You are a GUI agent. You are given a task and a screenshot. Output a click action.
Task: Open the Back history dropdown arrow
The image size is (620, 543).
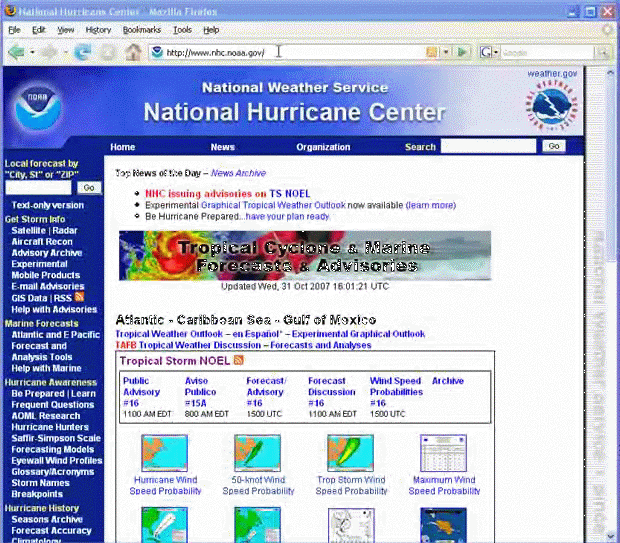[x=32, y=52]
